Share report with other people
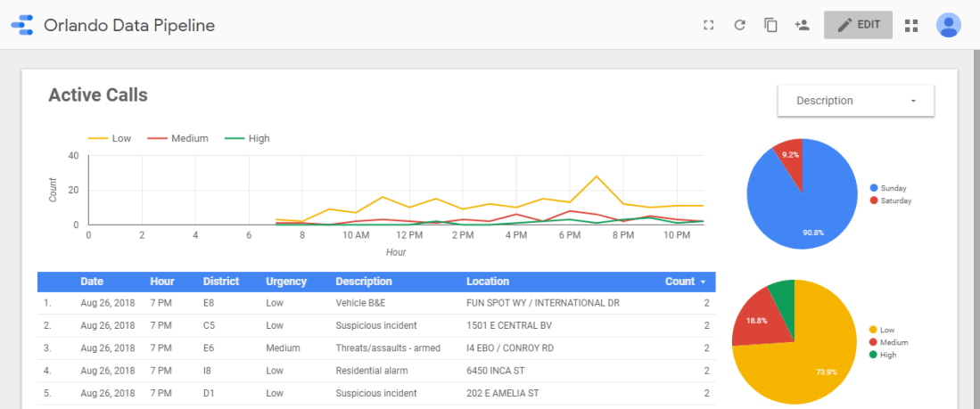980x409 pixels. tap(802, 25)
